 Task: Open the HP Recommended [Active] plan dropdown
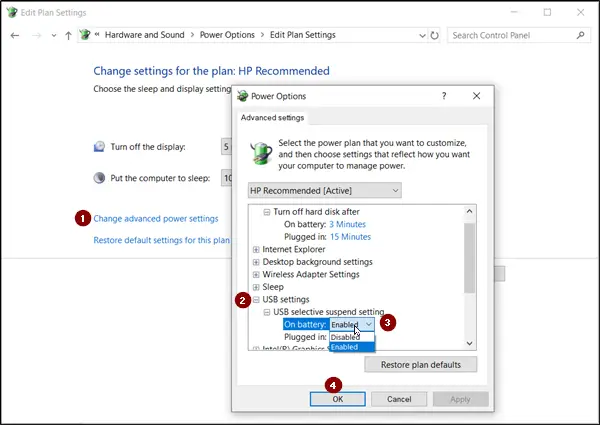click(324, 191)
